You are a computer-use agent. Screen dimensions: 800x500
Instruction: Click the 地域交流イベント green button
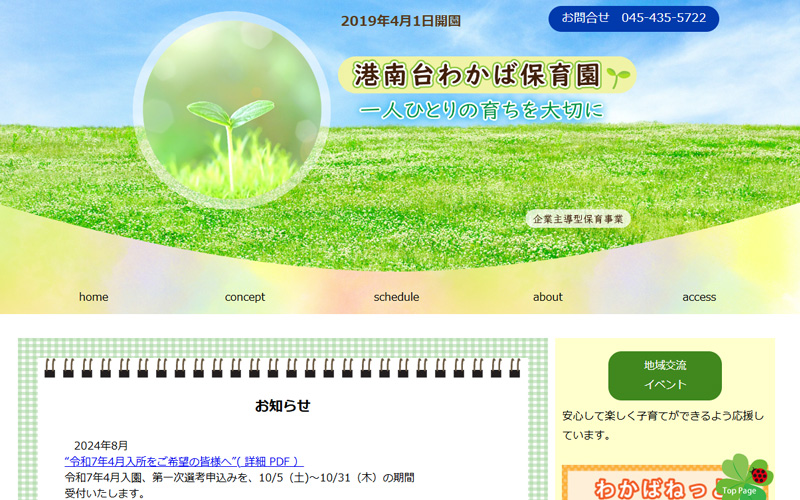(x=665, y=375)
